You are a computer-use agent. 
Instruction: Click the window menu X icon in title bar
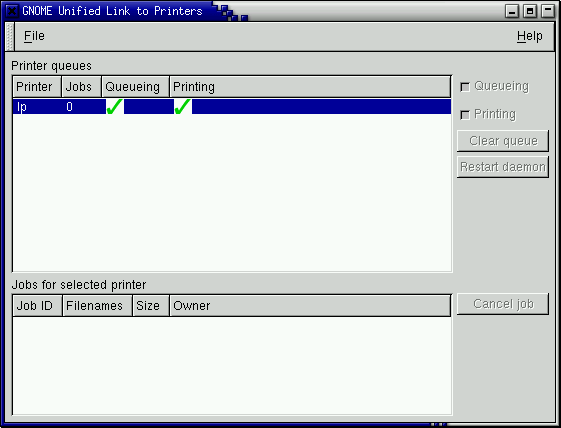(11, 11)
